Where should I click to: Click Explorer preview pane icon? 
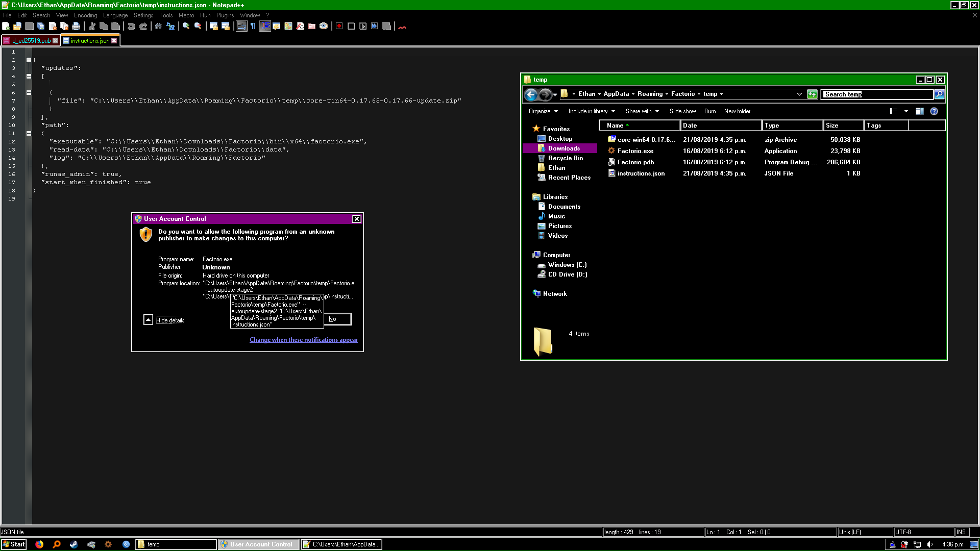coord(920,111)
